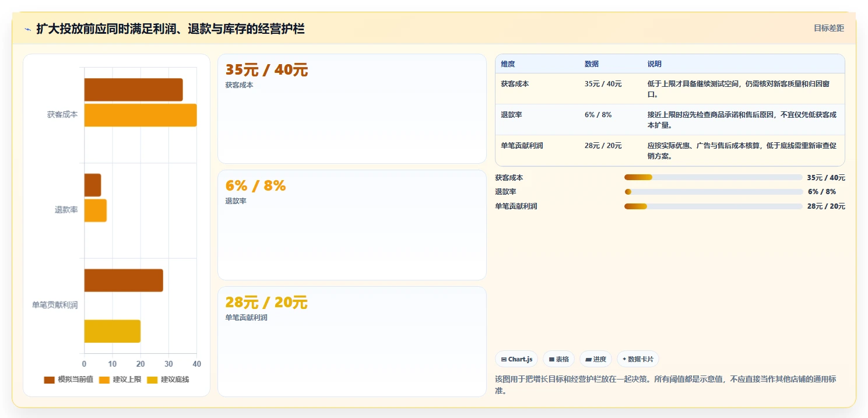Image resolution: width=868 pixels, height=418 pixels.
Task: Select the 表格 tag chip
Action: (x=558, y=359)
